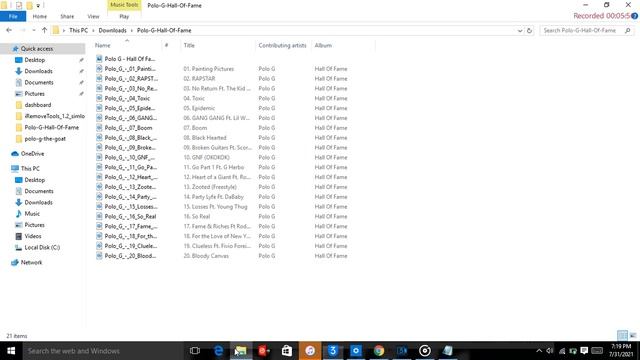Select the Polo_G_-_10_GNF_... file
640x360 pixels.
(x=129, y=157)
